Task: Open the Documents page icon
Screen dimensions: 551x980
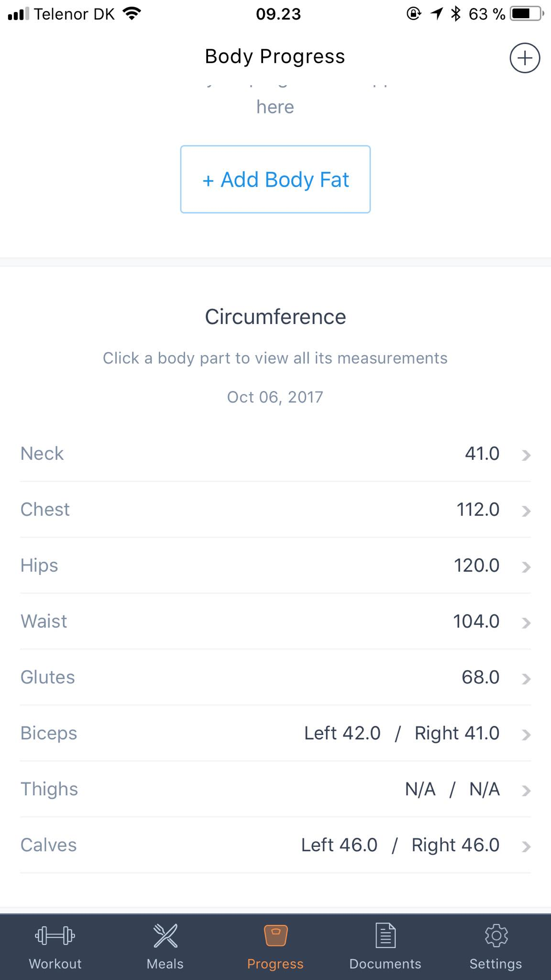Action: [x=386, y=935]
